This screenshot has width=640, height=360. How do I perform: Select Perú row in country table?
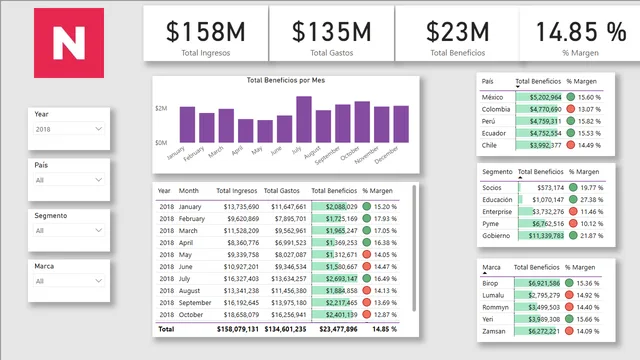click(x=541, y=121)
